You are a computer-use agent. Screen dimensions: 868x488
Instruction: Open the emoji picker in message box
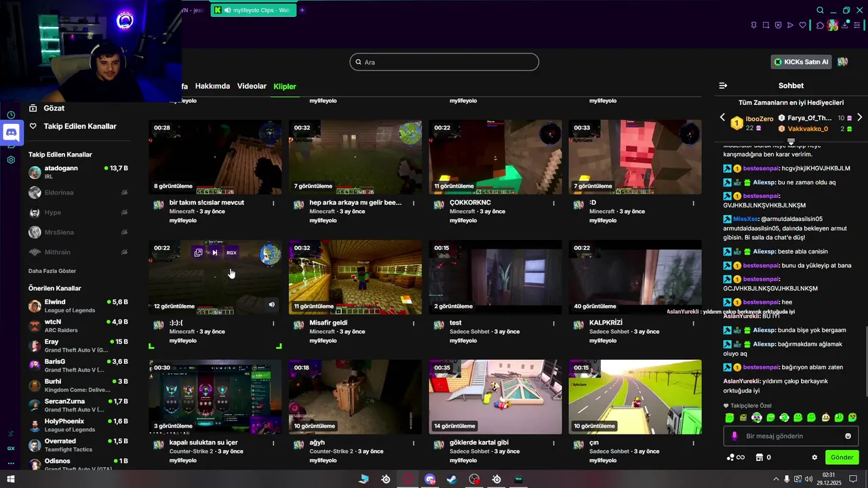pos(848,436)
